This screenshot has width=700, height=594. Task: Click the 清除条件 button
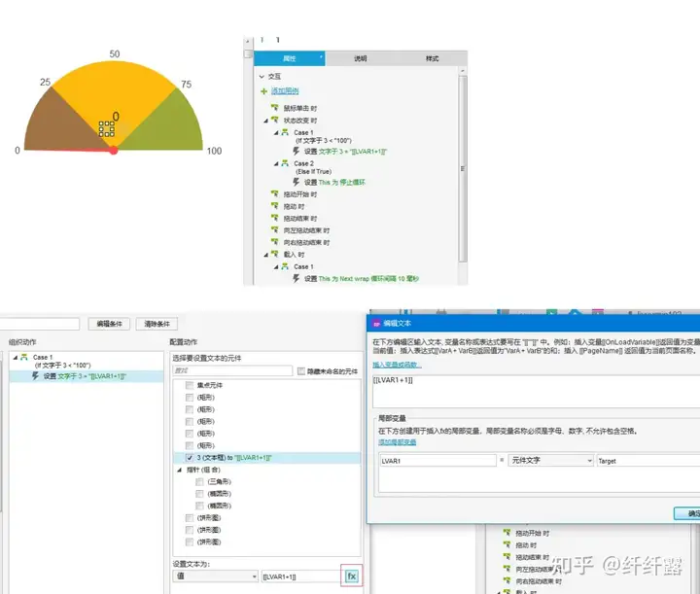click(x=157, y=324)
